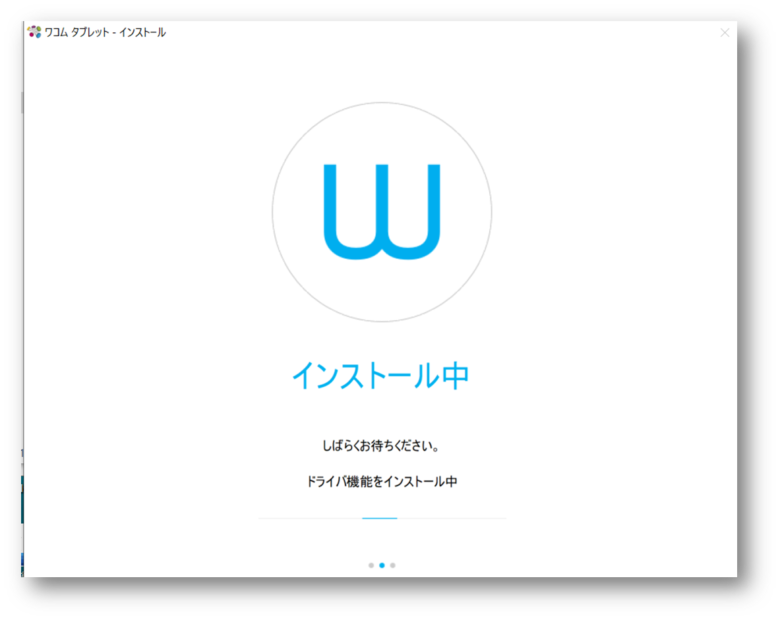Select the active blue page indicator dot

[x=382, y=565]
